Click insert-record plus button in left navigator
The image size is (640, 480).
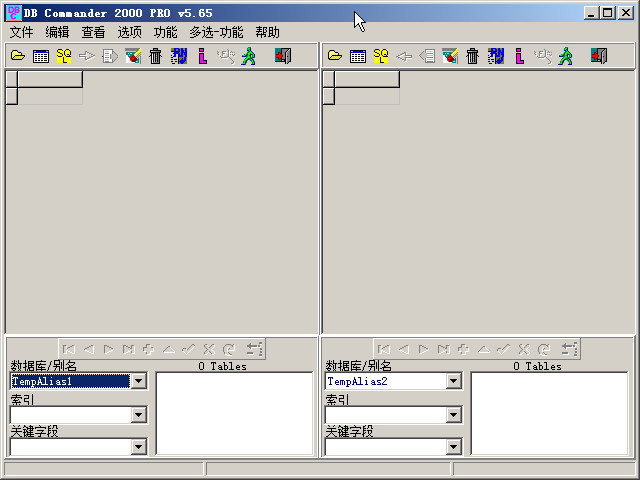tap(149, 349)
